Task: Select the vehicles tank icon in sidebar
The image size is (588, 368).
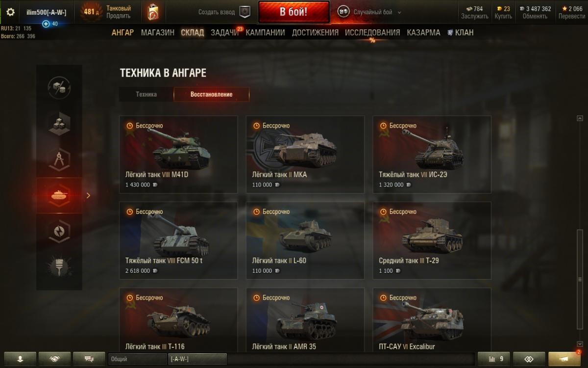Action: point(59,195)
